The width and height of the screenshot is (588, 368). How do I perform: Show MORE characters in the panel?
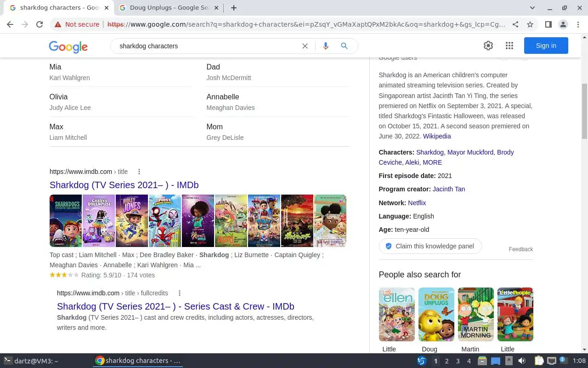[432, 162]
